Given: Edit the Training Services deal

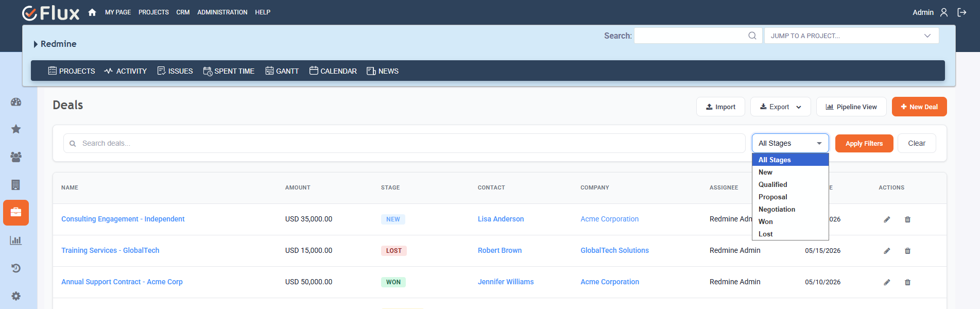Looking at the screenshot, I should (887, 251).
